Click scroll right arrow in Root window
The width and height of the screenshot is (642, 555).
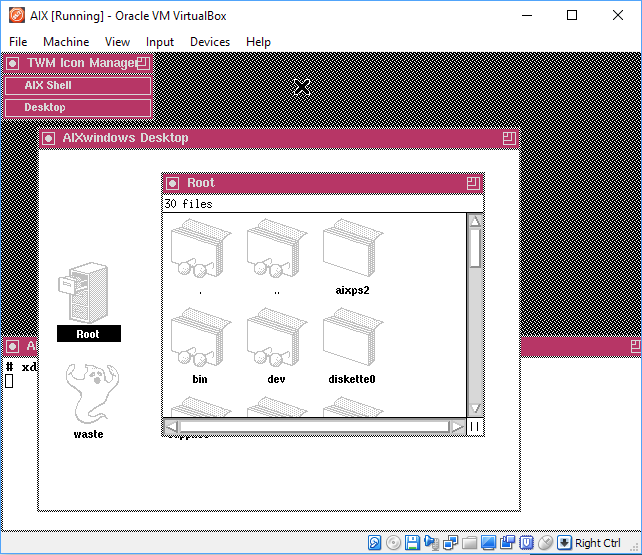(x=457, y=427)
